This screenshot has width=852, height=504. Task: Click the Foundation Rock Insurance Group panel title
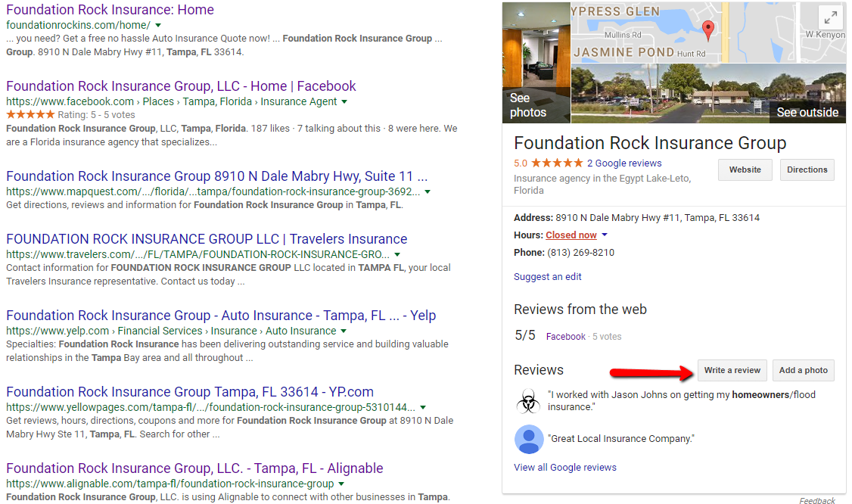tap(650, 143)
